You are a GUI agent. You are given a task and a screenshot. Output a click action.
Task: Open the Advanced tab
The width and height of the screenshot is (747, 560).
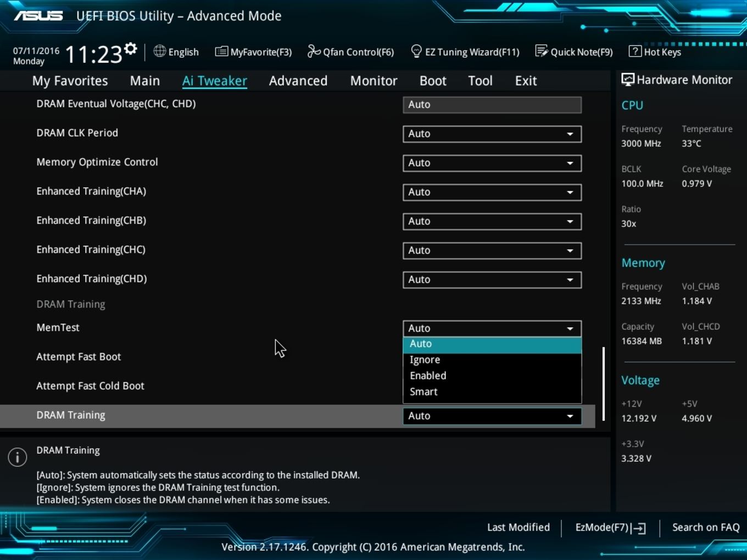click(x=298, y=81)
